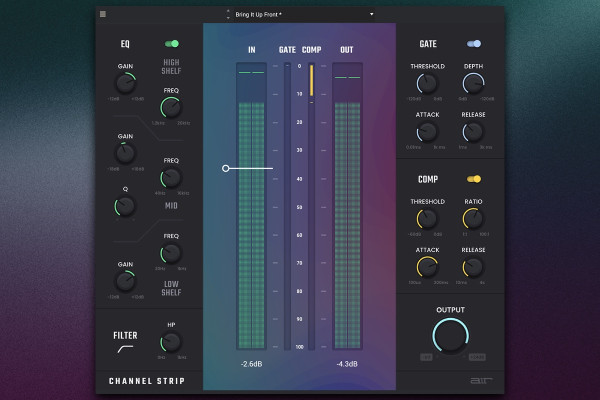Click the CHANNEL STRIP title text

tap(147, 381)
